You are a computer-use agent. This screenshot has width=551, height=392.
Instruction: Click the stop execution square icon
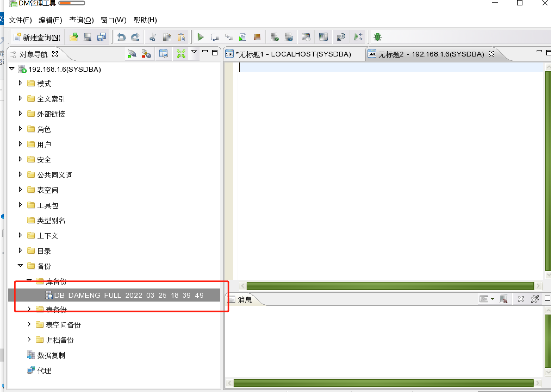click(257, 37)
